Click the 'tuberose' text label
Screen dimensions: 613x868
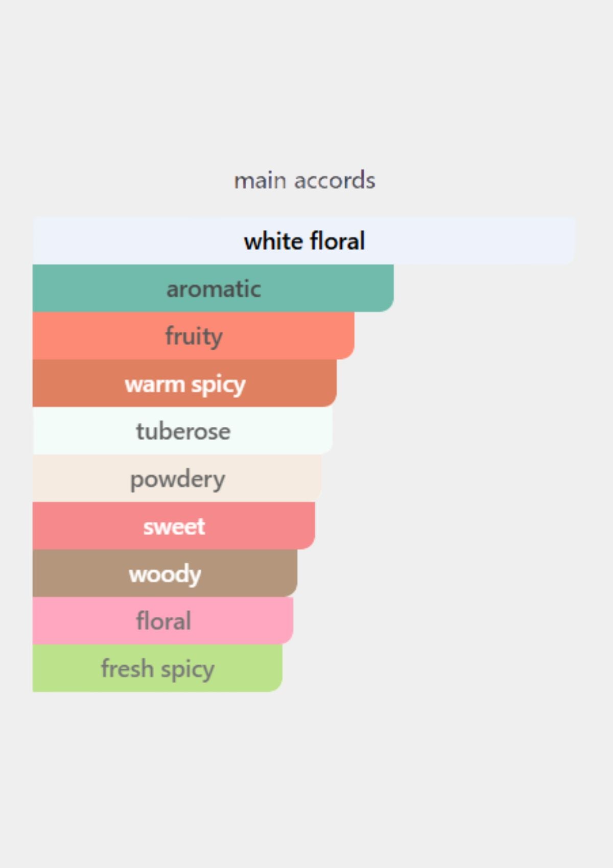point(183,431)
